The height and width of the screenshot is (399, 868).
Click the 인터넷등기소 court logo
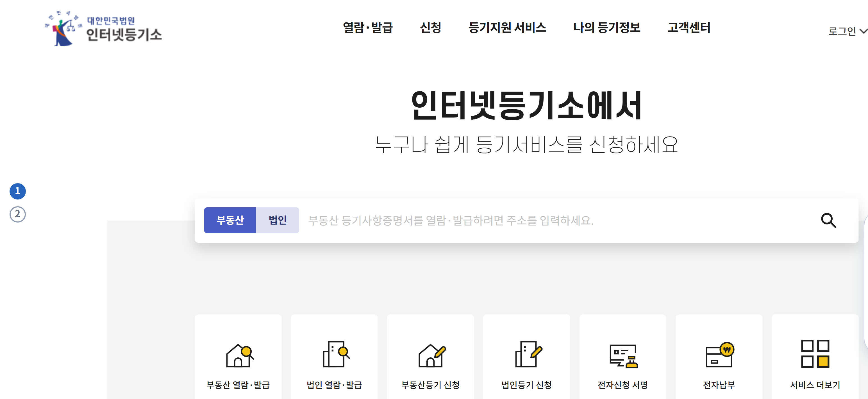pyautogui.click(x=103, y=29)
